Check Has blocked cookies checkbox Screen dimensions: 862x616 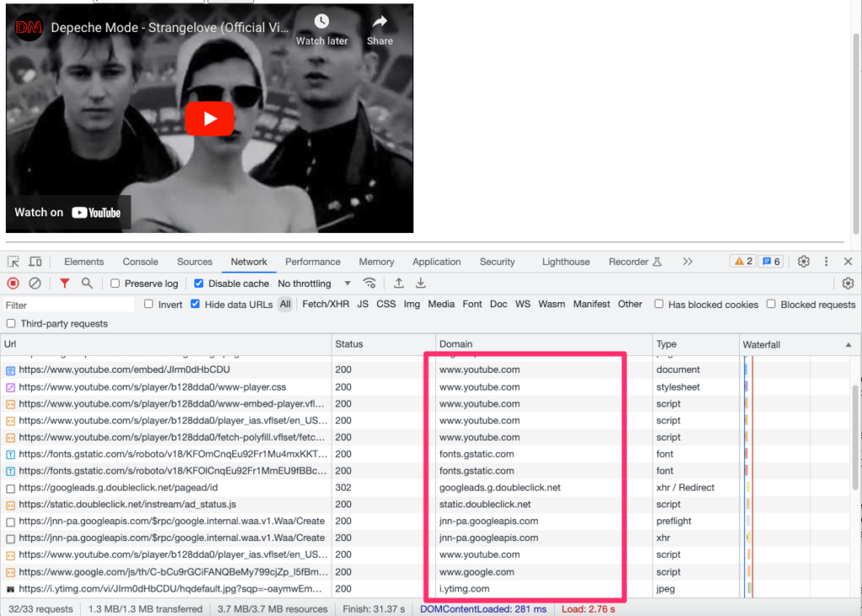point(658,304)
